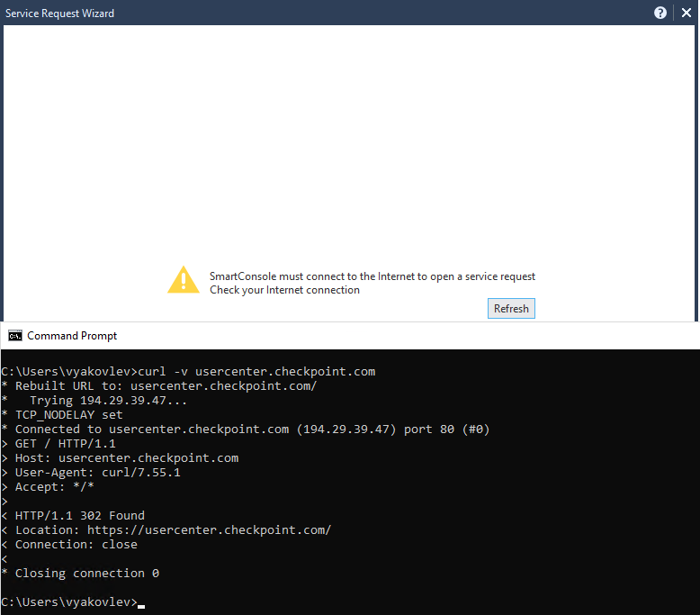Click the Command Prompt title bar icon

(x=15, y=336)
